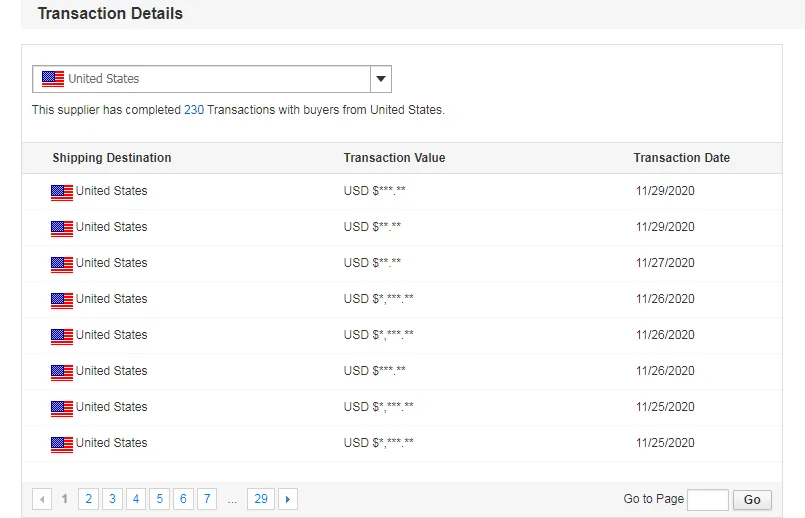Open page 2 of transactions
The width and height of the screenshot is (805, 518).
point(88,499)
